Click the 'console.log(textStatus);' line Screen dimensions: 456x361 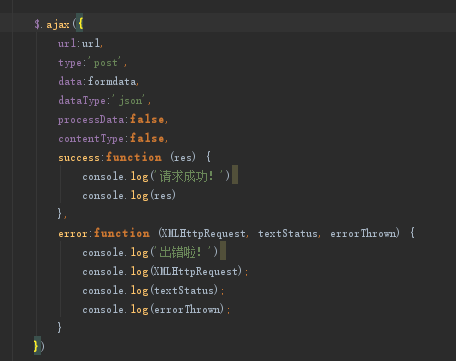pos(153,290)
